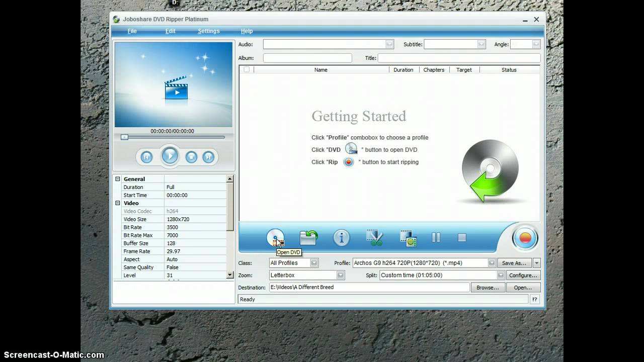Toggle the select-all checkbox in list header
The image size is (644, 362).
(247, 69)
